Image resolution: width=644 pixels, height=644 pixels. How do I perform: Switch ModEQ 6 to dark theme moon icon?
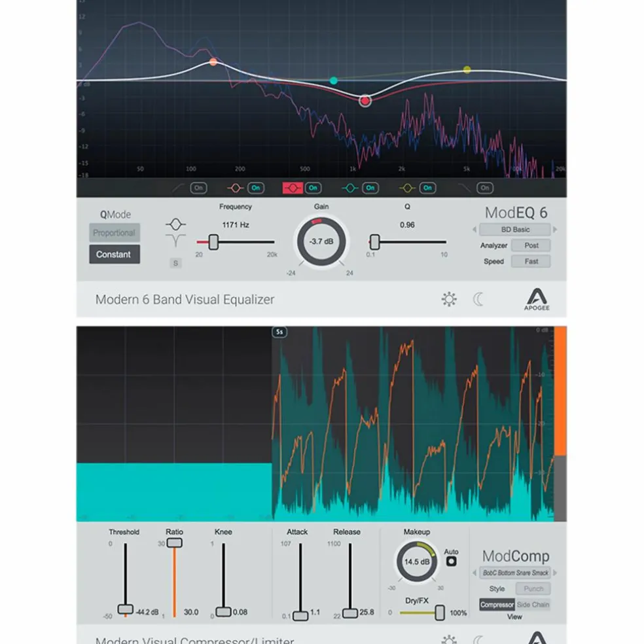click(478, 299)
